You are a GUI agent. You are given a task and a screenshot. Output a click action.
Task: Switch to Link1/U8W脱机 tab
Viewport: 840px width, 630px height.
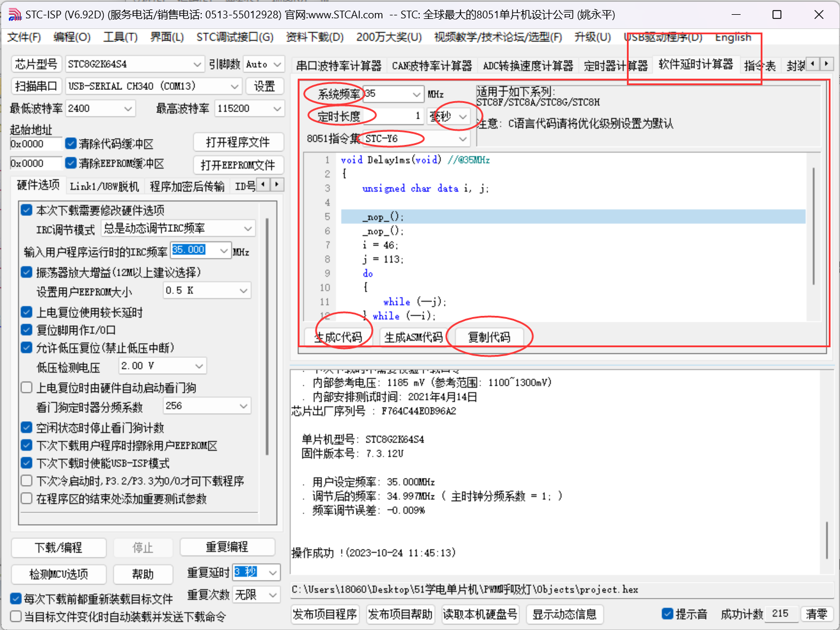104,186
